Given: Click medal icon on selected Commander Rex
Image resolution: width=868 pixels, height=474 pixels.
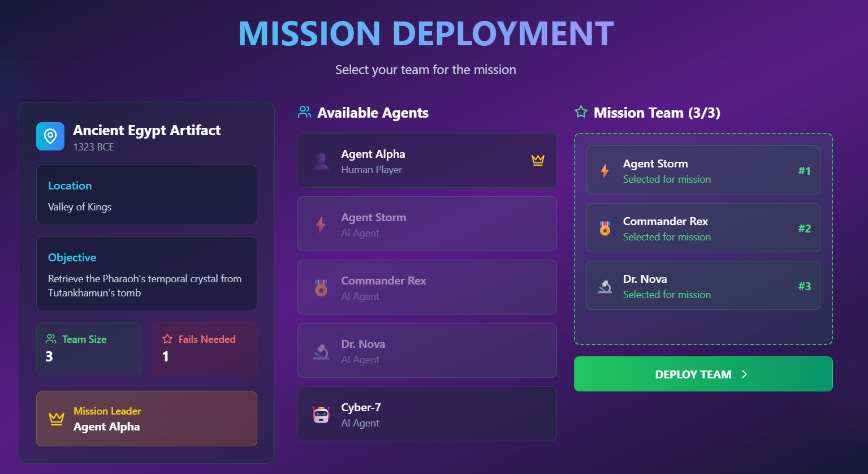Looking at the screenshot, I should (x=605, y=228).
